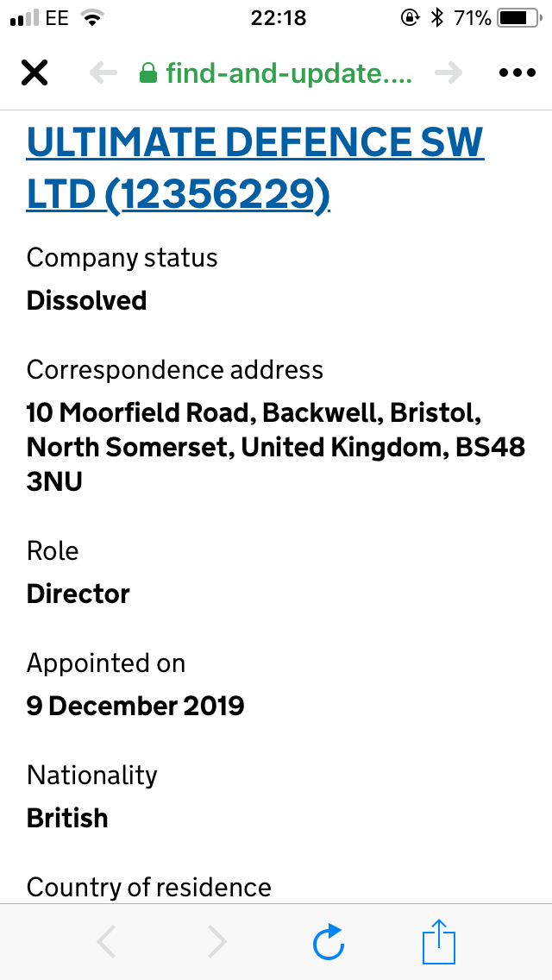
Task: Tap the grey back arrow beside the URL
Action: [103, 73]
